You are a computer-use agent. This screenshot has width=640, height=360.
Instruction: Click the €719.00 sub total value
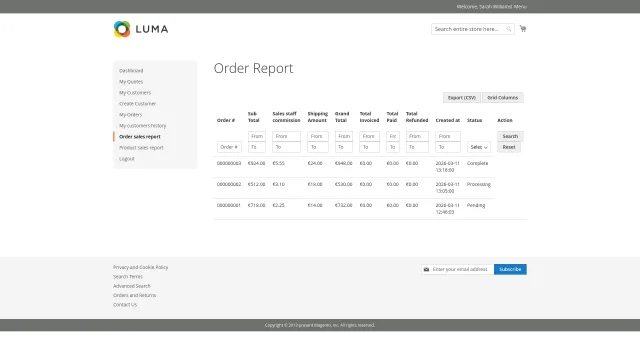(257, 205)
